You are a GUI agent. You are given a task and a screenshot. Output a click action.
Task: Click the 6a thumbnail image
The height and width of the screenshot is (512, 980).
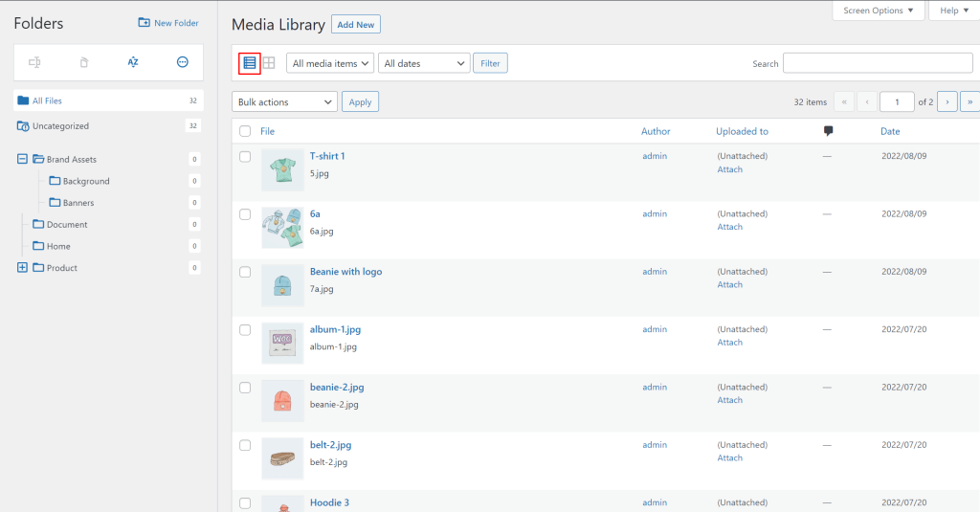282,228
